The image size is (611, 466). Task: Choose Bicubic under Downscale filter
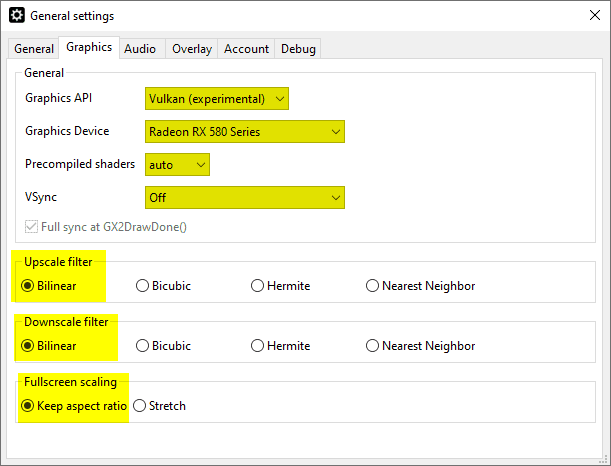pos(142,346)
